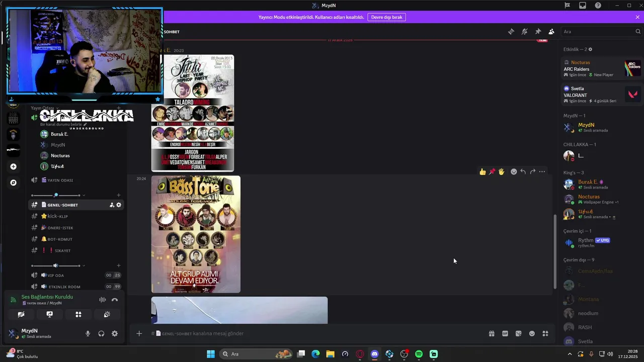Start an activity from voice panel
Viewport: 644px width, 362px height.
click(x=78, y=314)
